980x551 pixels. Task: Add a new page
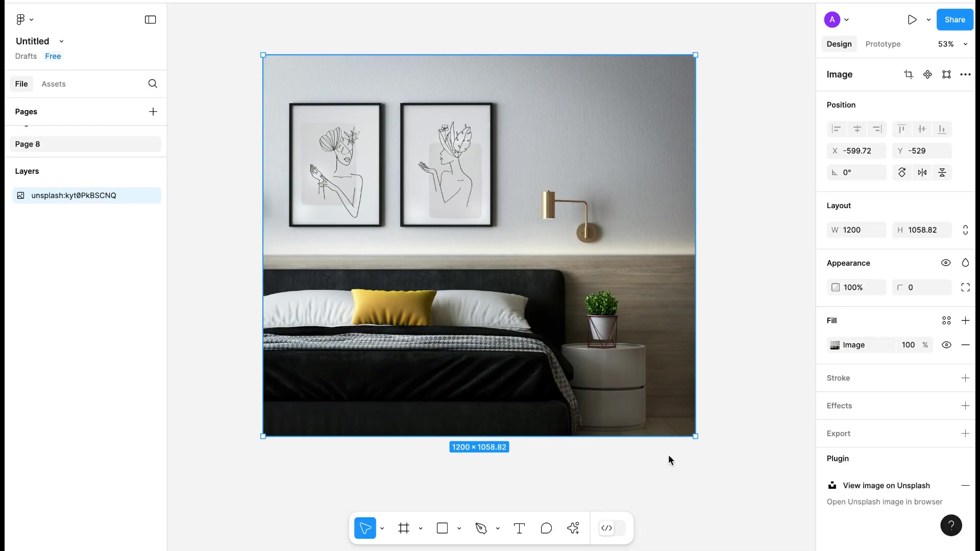coord(153,112)
